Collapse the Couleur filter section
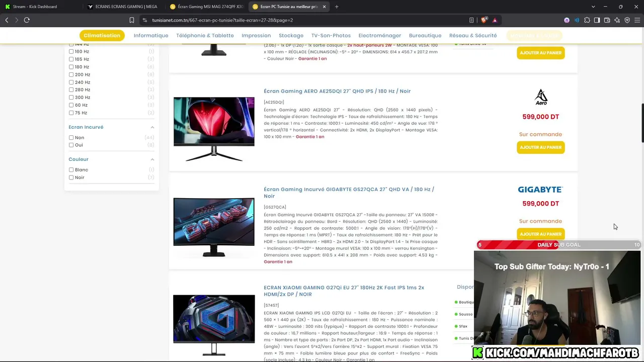644x362 pixels. click(152, 159)
